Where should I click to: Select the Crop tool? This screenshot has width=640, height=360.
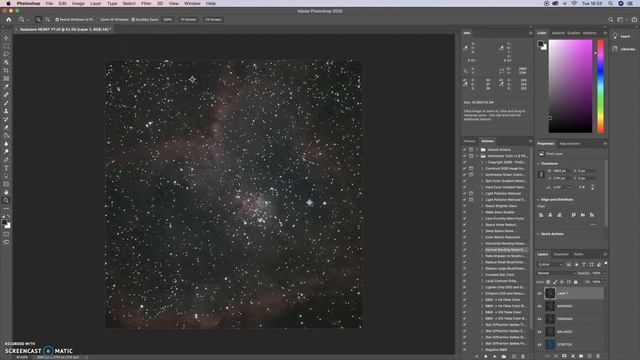point(6,71)
